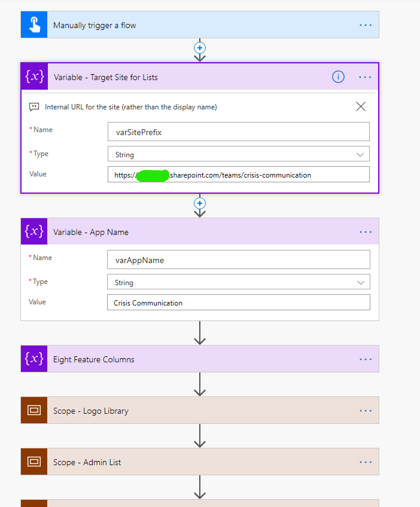
Task: Open the Type dropdown for varAppName
Action: coord(361,282)
